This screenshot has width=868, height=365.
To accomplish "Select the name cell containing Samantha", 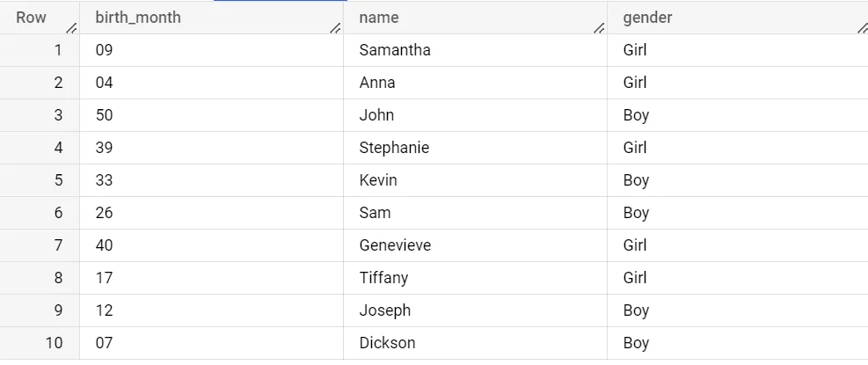I will 395,50.
